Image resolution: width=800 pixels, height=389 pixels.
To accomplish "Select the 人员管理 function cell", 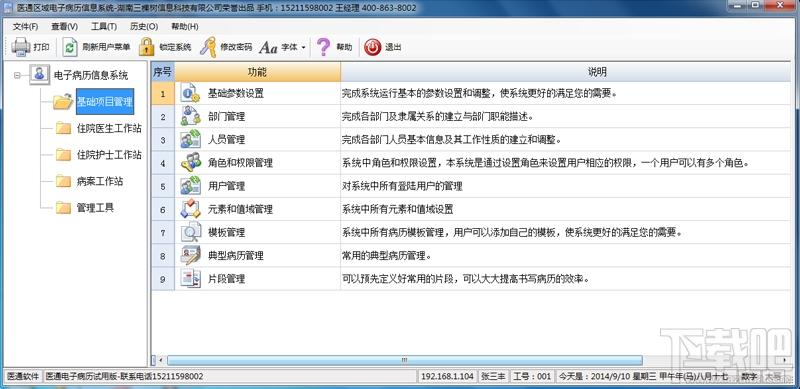I will click(x=257, y=139).
